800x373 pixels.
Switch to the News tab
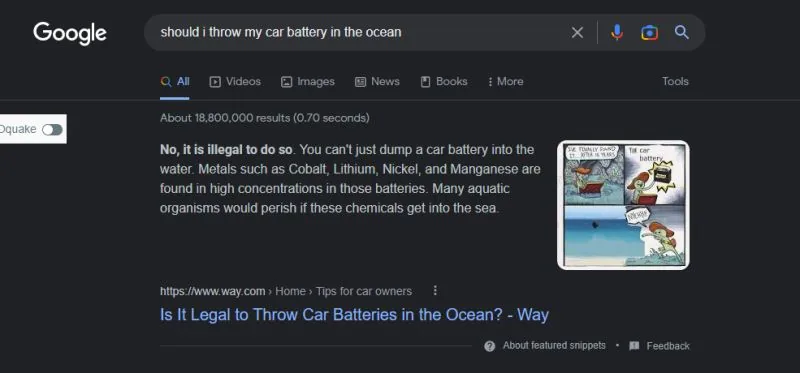pyautogui.click(x=377, y=82)
